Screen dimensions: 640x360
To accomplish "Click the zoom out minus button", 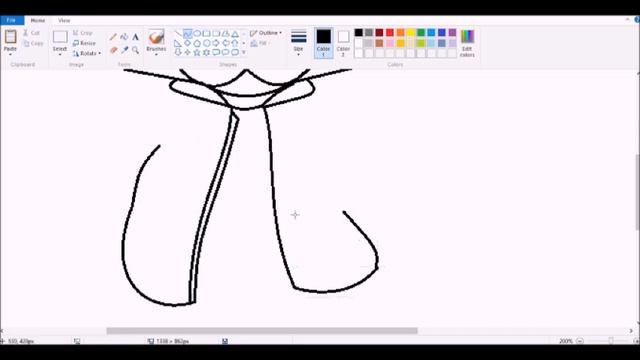I will [580, 341].
